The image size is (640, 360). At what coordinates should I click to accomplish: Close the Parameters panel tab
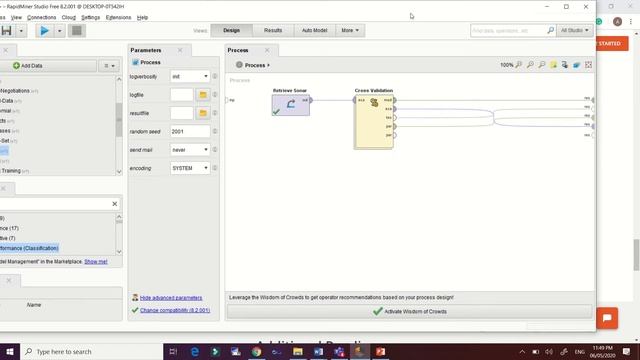tap(180, 50)
